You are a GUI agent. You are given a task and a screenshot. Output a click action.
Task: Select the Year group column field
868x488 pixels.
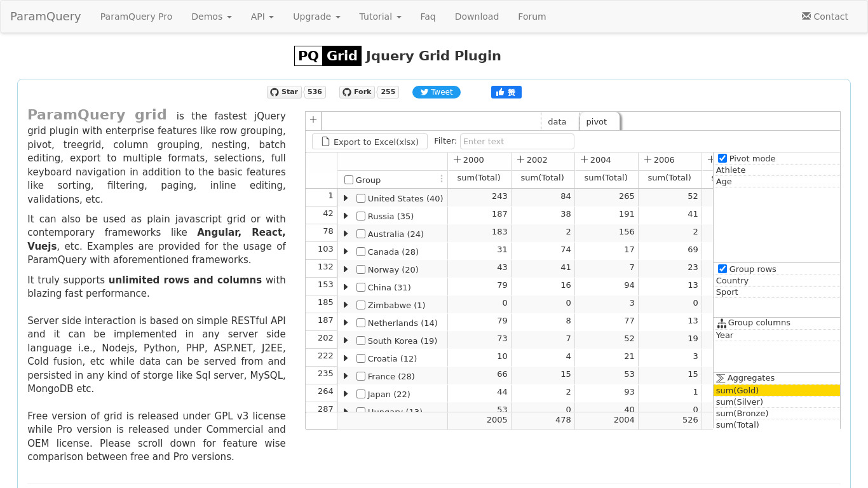click(x=776, y=335)
